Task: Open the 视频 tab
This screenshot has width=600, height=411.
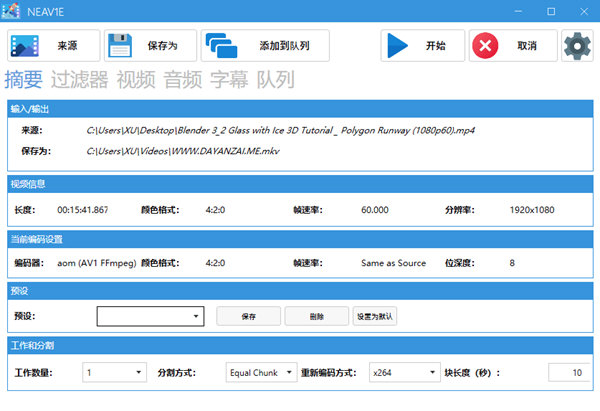Action: tap(136, 80)
